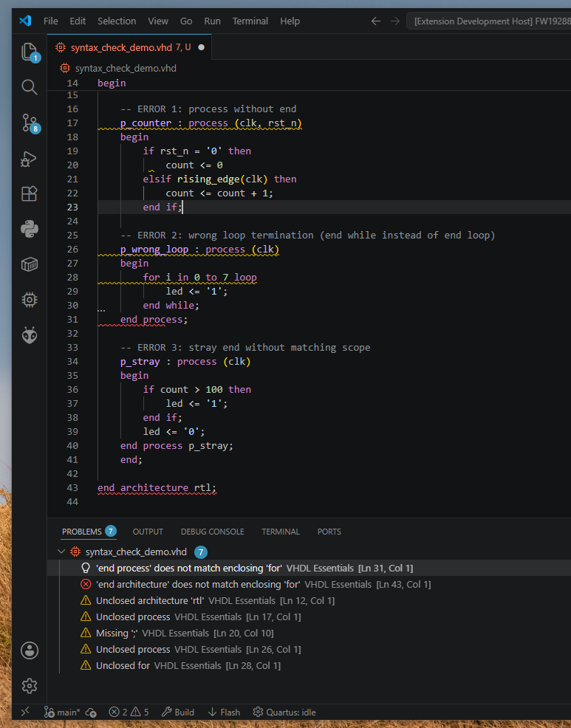Open the Selection menu
The height and width of the screenshot is (728, 571).
tap(117, 21)
